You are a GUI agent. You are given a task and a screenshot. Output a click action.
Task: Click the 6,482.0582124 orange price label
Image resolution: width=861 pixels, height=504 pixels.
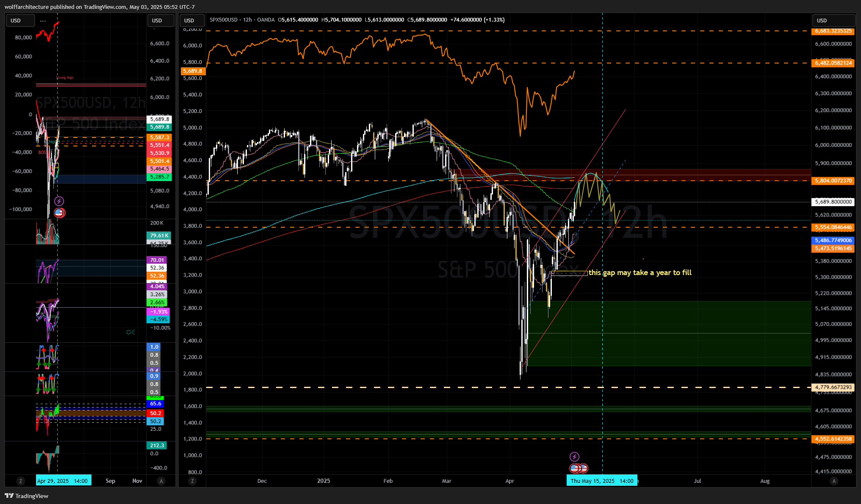(x=833, y=63)
